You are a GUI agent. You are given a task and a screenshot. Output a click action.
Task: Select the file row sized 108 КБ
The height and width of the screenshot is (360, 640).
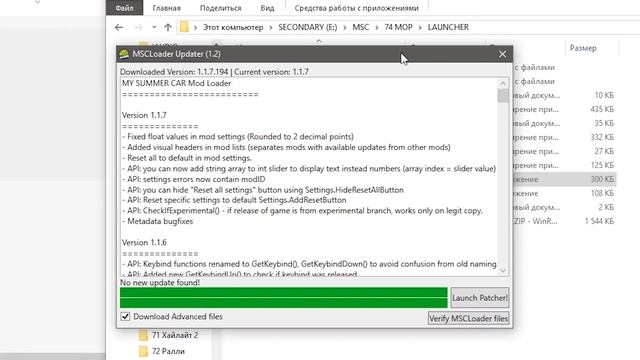tap(565, 193)
